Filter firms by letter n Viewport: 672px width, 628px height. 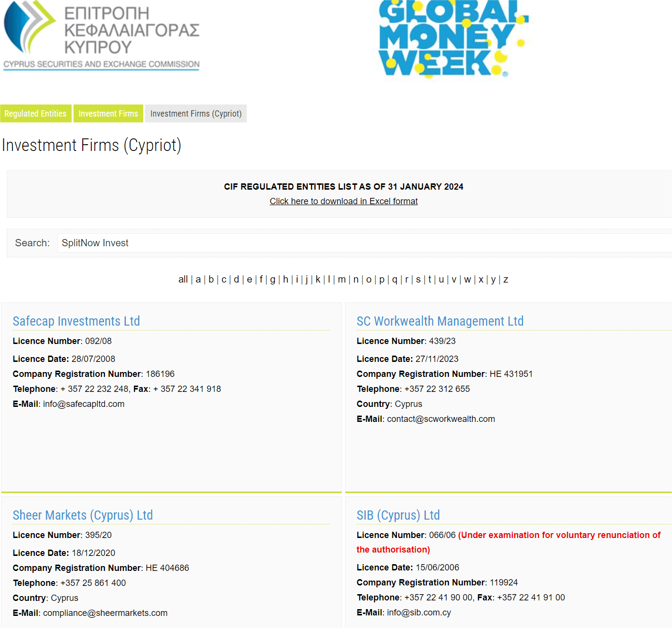[356, 280]
